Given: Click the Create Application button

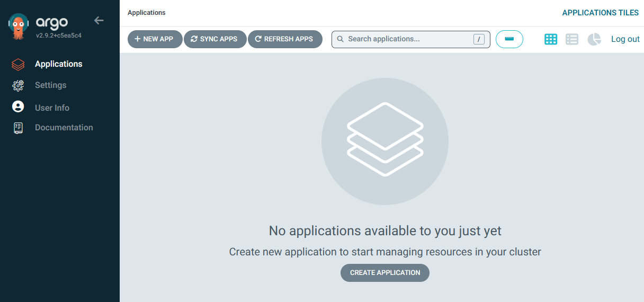Looking at the screenshot, I should [385, 273].
